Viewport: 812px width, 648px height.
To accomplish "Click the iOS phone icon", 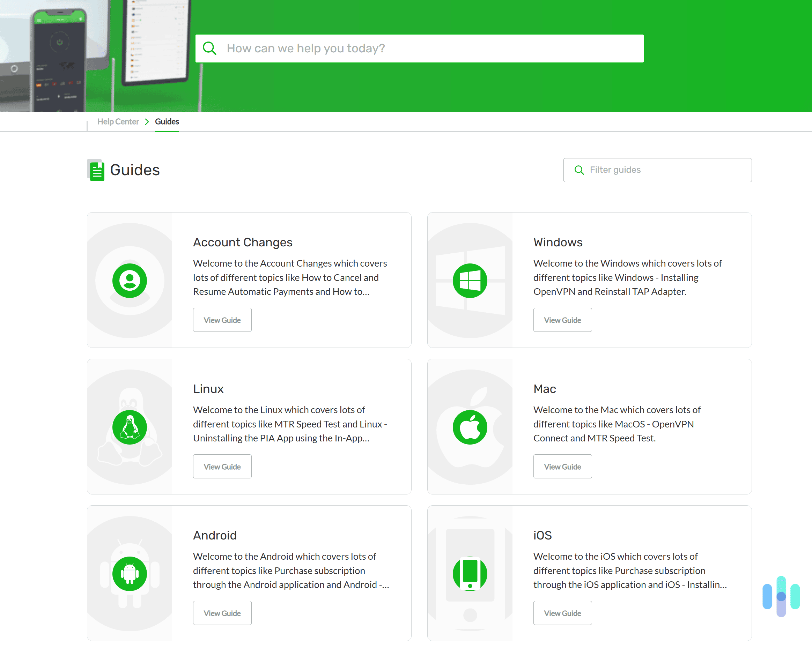I will [x=470, y=573].
